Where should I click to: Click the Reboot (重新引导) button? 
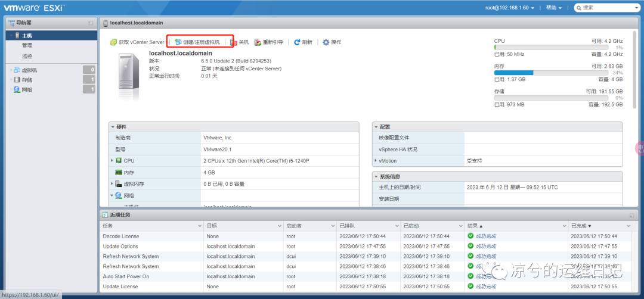point(268,42)
